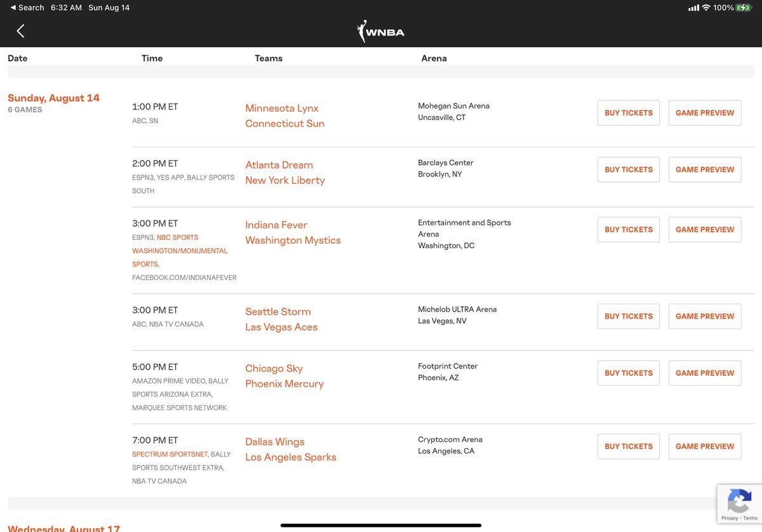Tap the cellular signal bars icon
This screenshot has width=762, height=532.
693,8
